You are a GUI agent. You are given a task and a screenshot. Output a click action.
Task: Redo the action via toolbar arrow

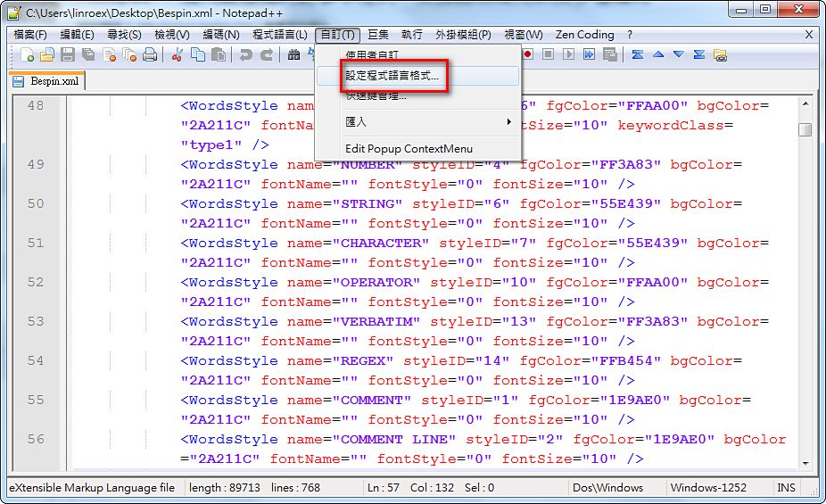point(267,54)
